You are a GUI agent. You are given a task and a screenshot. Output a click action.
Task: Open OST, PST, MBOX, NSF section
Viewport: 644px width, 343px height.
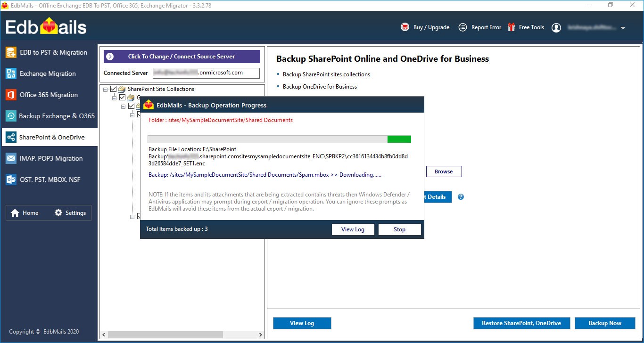click(49, 180)
